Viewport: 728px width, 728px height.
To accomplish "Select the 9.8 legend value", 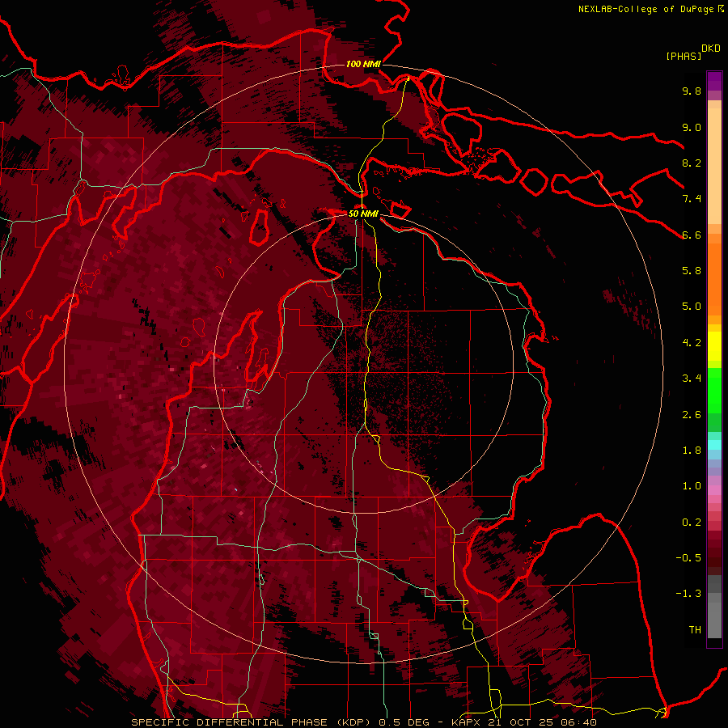I will tap(692, 91).
